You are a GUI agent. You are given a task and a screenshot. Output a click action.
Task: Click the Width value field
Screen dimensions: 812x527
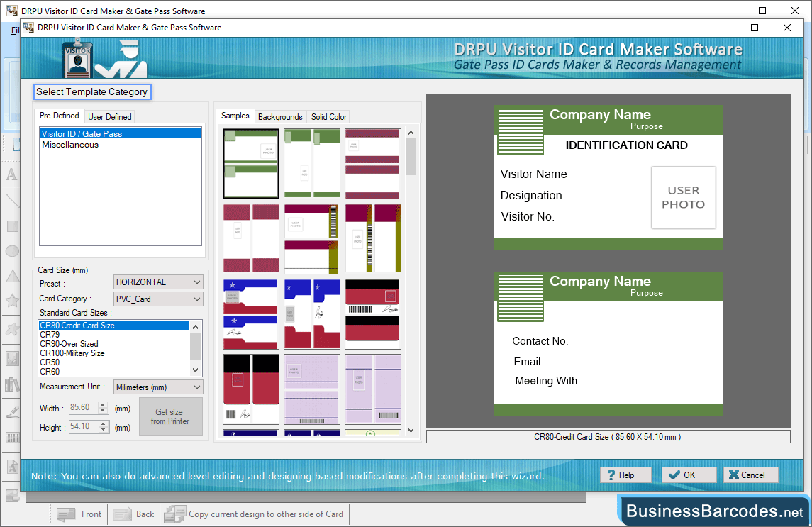coord(84,407)
